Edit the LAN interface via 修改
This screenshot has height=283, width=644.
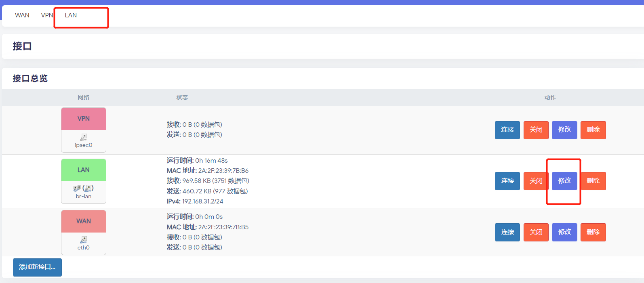pyautogui.click(x=564, y=181)
